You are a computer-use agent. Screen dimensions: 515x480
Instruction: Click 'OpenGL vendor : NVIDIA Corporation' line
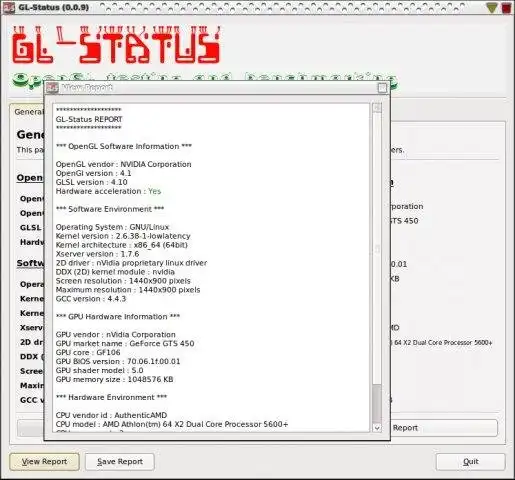pos(123,164)
